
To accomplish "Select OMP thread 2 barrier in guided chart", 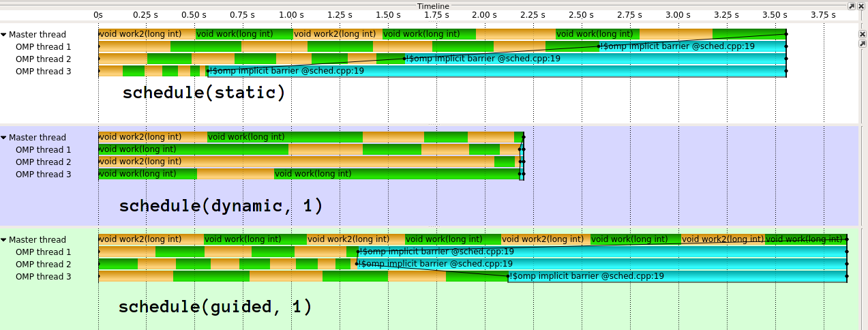I will pyautogui.click(x=601, y=264).
